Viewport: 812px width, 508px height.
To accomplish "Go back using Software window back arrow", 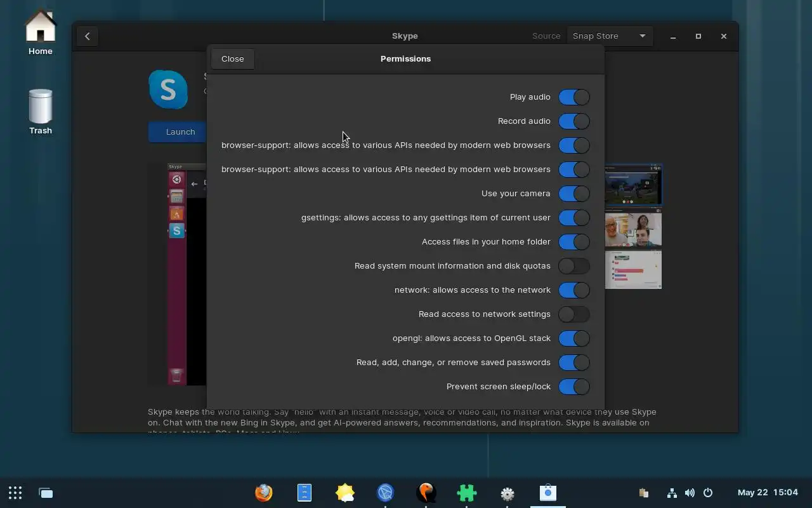I will click(x=88, y=36).
